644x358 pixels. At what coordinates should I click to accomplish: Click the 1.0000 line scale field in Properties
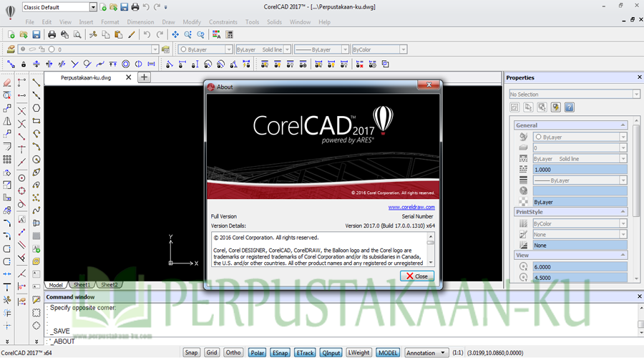580,170
